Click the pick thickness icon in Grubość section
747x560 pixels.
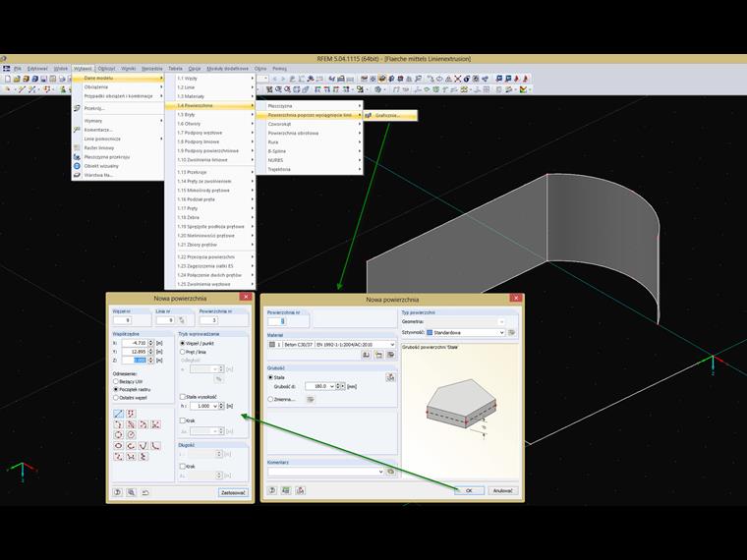[x=390, y=377]
